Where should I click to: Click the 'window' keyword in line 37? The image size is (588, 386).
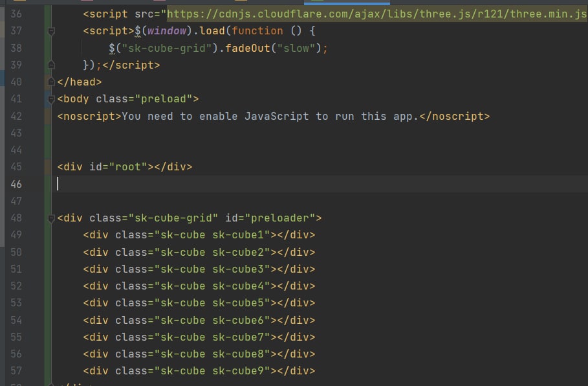point(167,31)
